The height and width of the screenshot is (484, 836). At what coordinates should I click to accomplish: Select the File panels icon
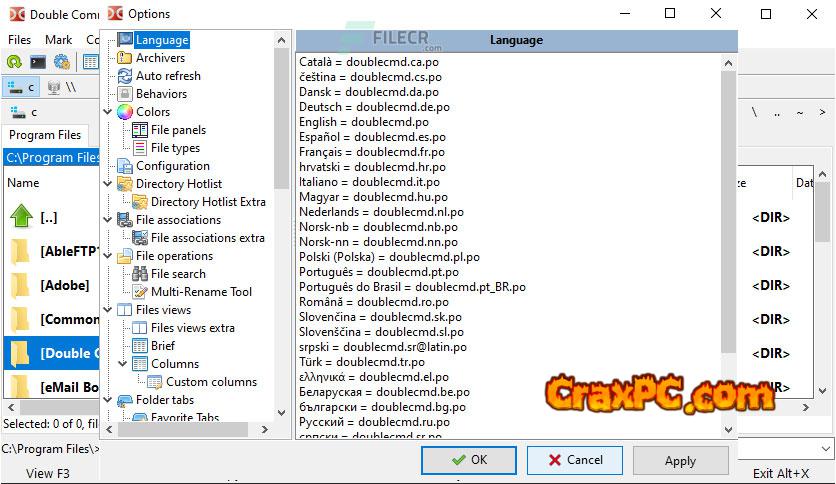(140, 130)
